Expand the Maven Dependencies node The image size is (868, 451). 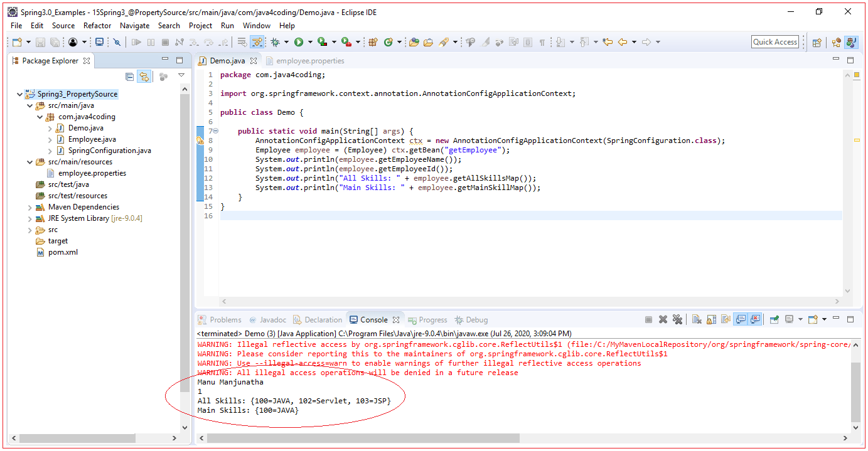(30, 206)
